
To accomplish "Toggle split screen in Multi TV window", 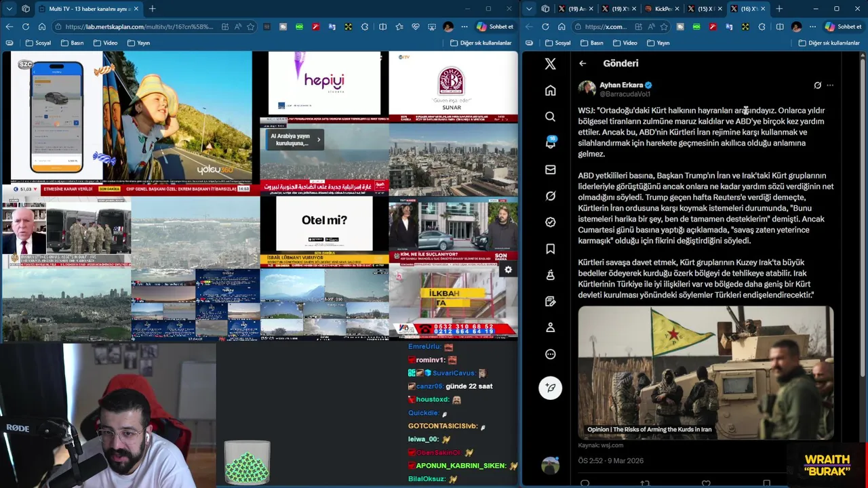I will (x=382, y=27).
